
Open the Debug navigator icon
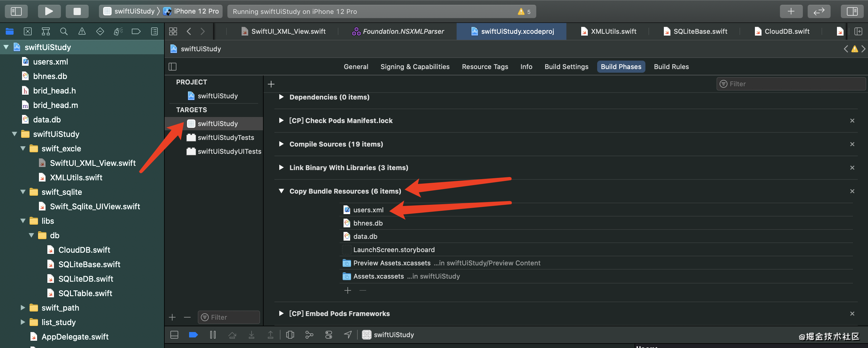[x=118, y=31]
